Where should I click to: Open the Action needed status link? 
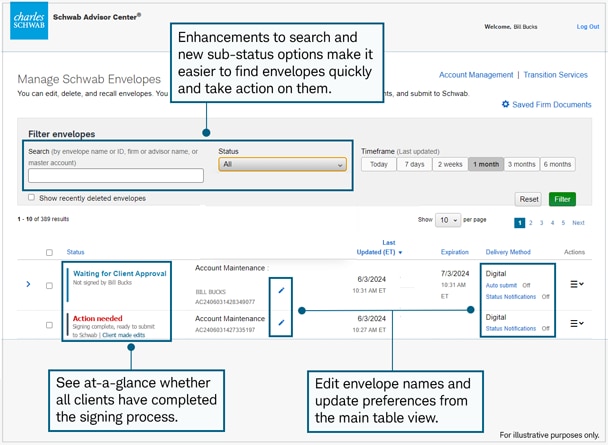click(x=98, y=318)
